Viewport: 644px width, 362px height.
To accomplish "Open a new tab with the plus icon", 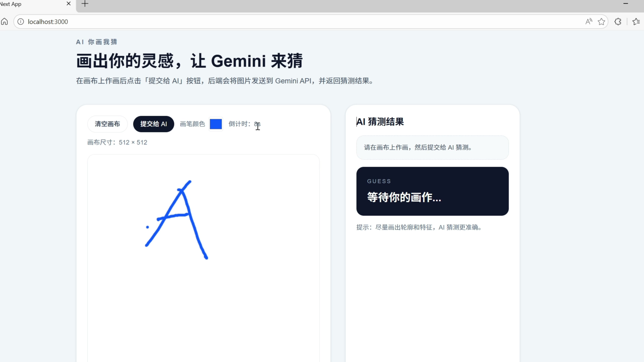I will click(85, 4).
